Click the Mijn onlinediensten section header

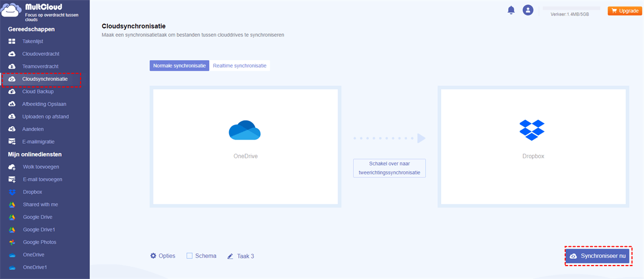tap(34, 155)
